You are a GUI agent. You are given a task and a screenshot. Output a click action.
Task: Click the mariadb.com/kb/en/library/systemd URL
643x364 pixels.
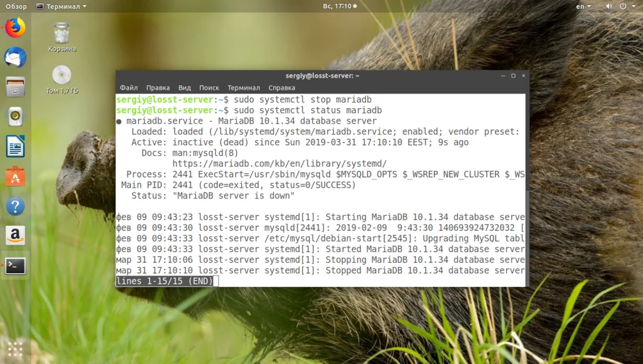pos(279,164)
